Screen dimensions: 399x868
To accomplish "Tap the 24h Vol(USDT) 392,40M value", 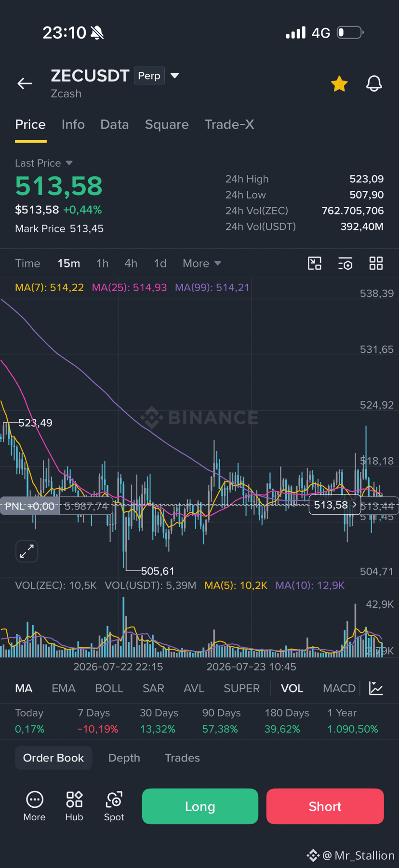I will 362,227.
